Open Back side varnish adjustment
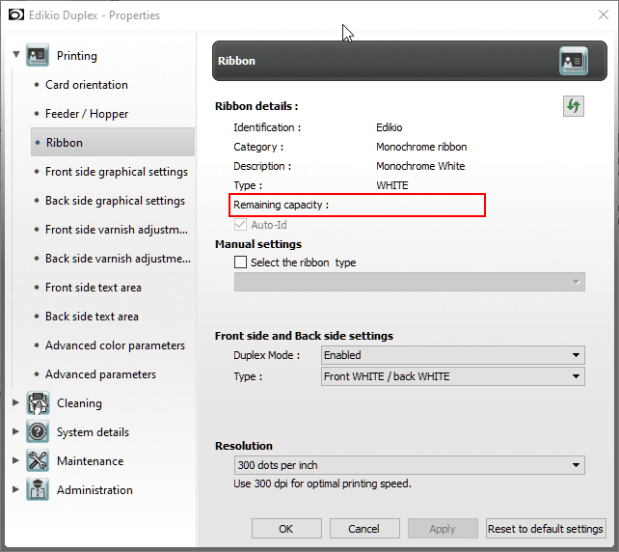The image size is (619, 552). (x=118, y=258)
